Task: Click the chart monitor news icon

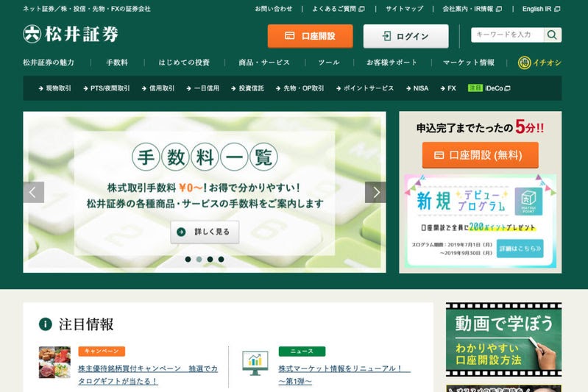Action: click(x=255, y=363)
